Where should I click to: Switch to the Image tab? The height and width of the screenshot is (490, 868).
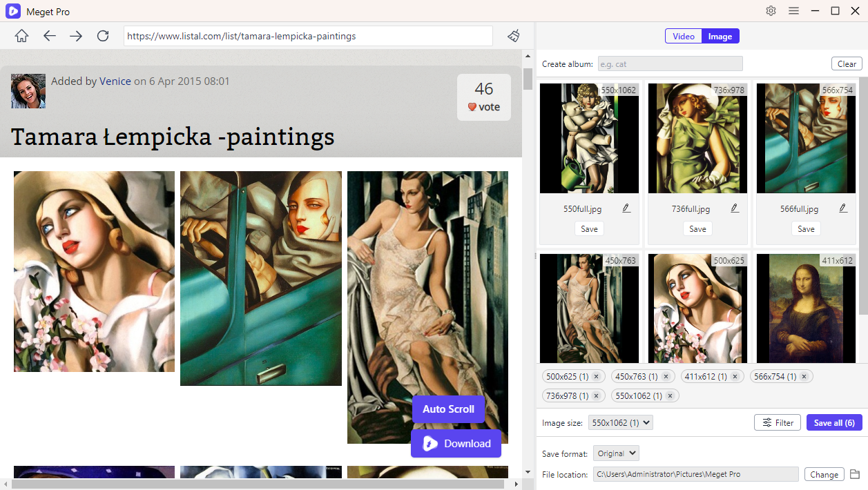coord(720,37)
